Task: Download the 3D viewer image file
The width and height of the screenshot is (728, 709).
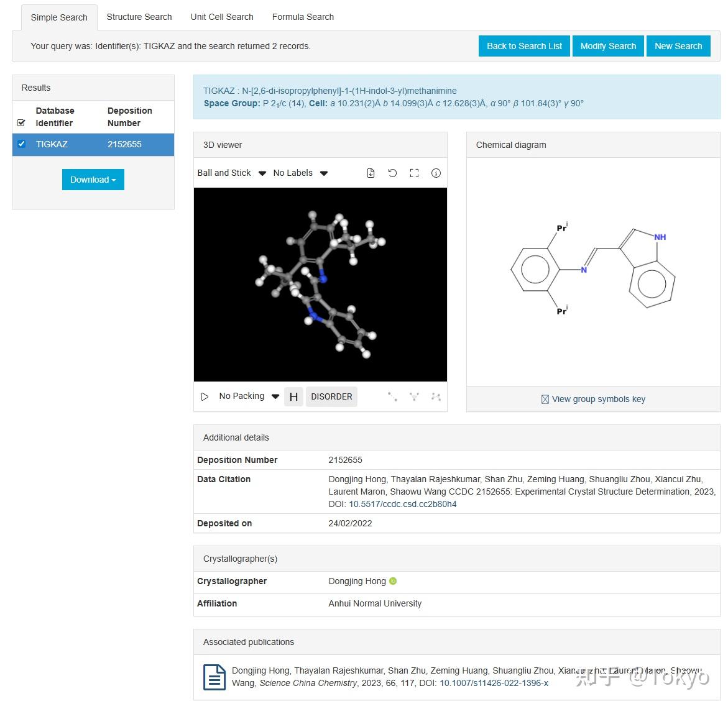Action: click(371, 173)
